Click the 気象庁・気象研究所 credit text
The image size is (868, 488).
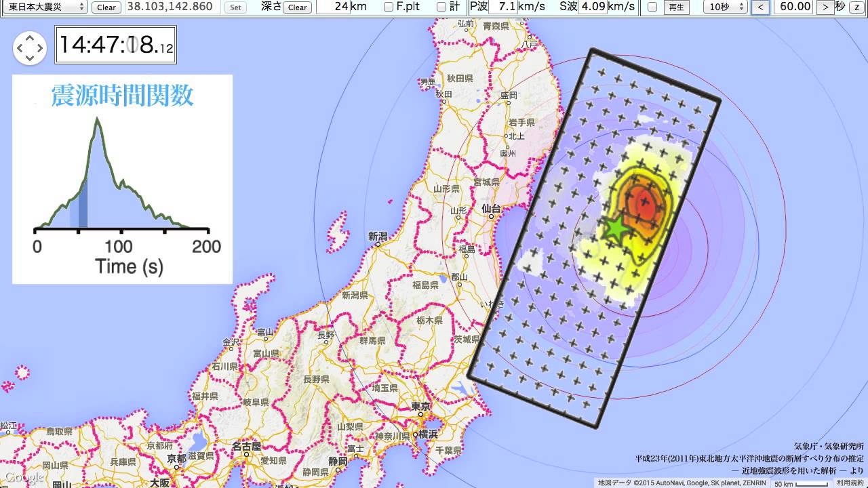829,447
